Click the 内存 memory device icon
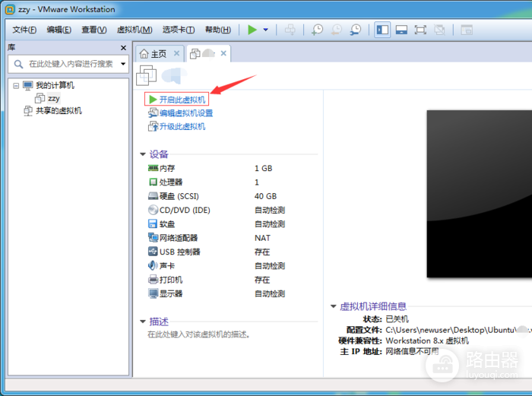532x396 pixels. [153, 168]
